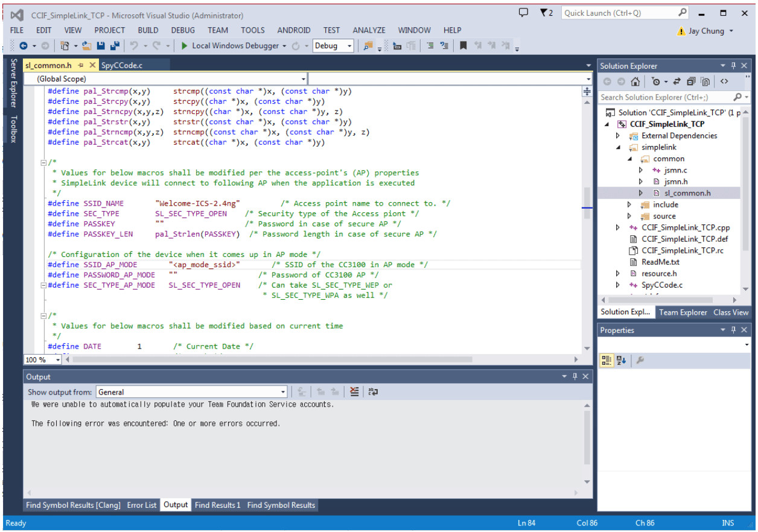Switch to the Error List pane
758x532 pixels.
[x=142, y=505]
